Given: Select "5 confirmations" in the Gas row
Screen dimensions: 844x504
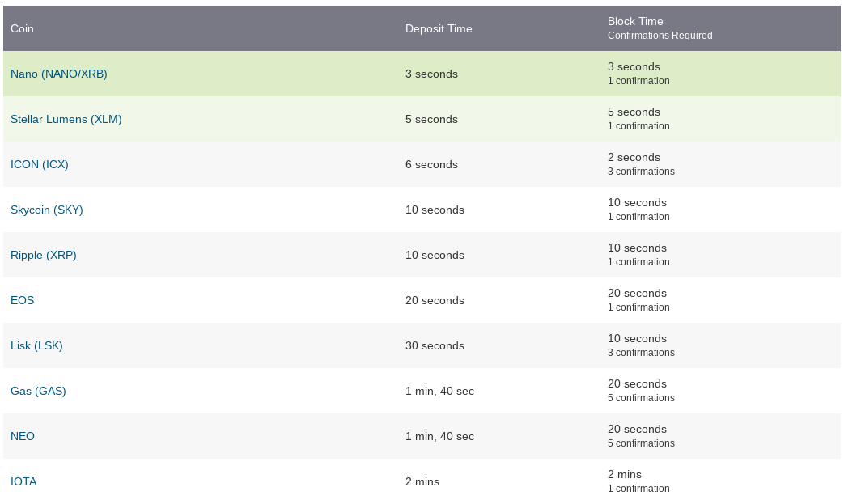Looking at the screenshot, I should pyautogui.click(x=641, y=397).
